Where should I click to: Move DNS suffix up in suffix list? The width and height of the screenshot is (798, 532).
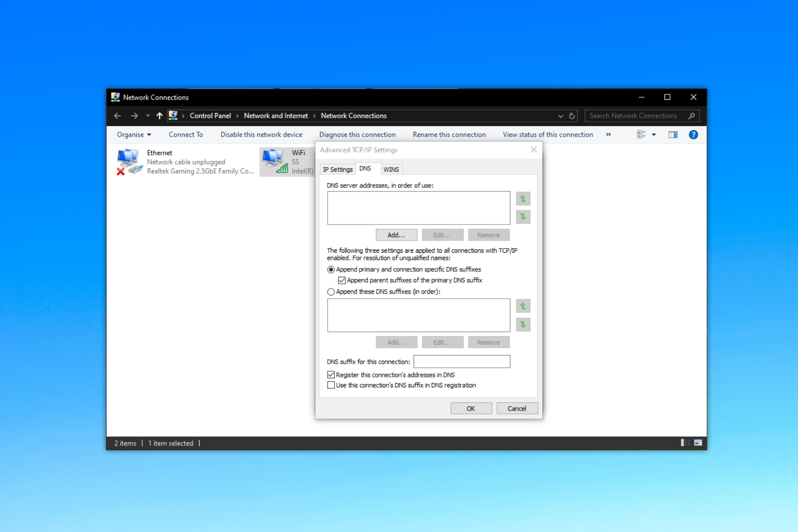[523, 306]
